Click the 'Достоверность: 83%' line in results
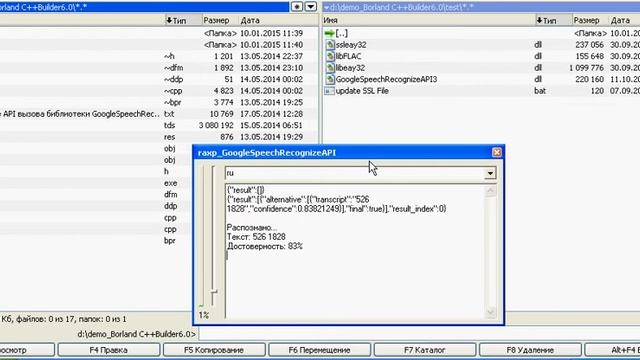640x360 pixels. (265, 247)
